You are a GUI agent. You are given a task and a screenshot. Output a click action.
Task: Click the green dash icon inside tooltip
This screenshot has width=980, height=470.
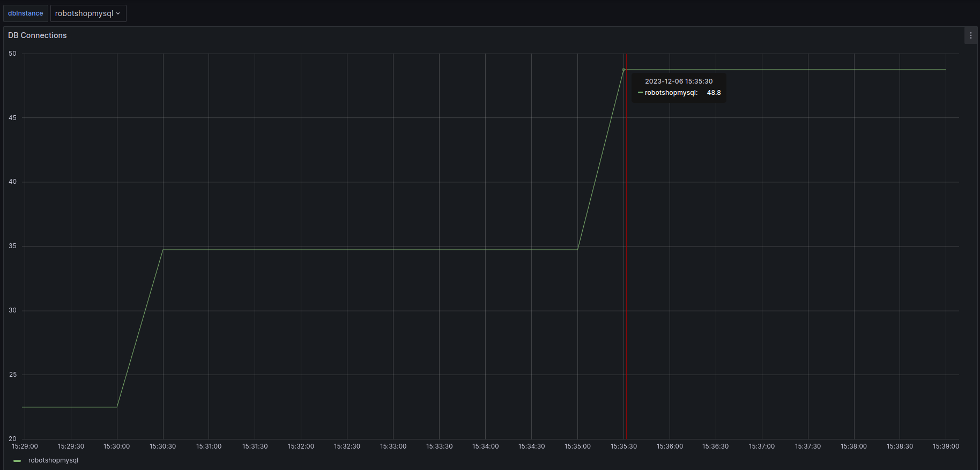pyautogui.click(x=640, y=93)
